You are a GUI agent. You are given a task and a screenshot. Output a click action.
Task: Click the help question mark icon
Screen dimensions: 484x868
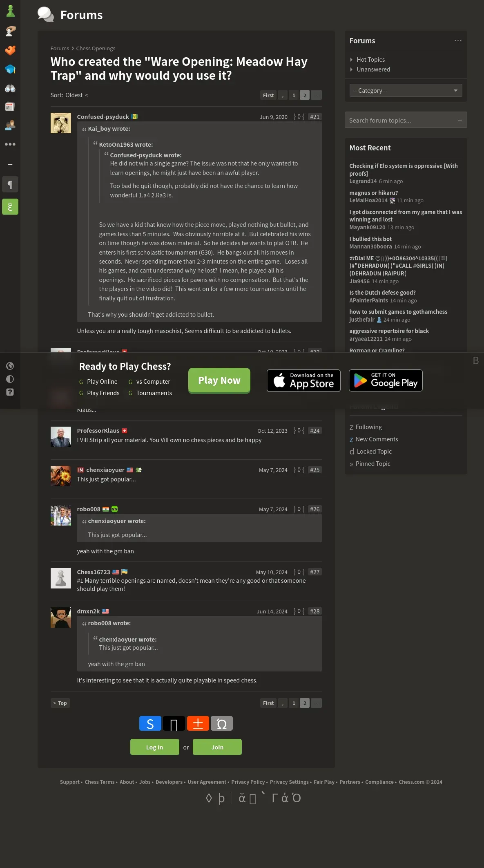[x=10, y=392]
